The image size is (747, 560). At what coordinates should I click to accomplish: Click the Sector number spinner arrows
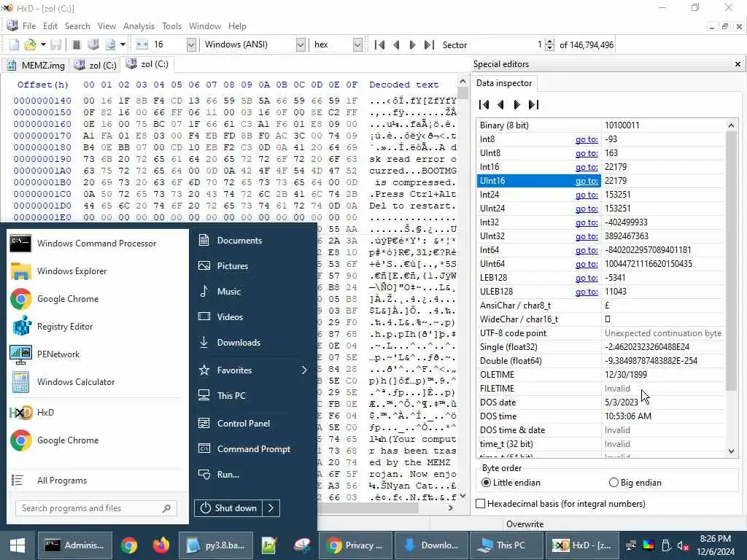pos(549,44)
